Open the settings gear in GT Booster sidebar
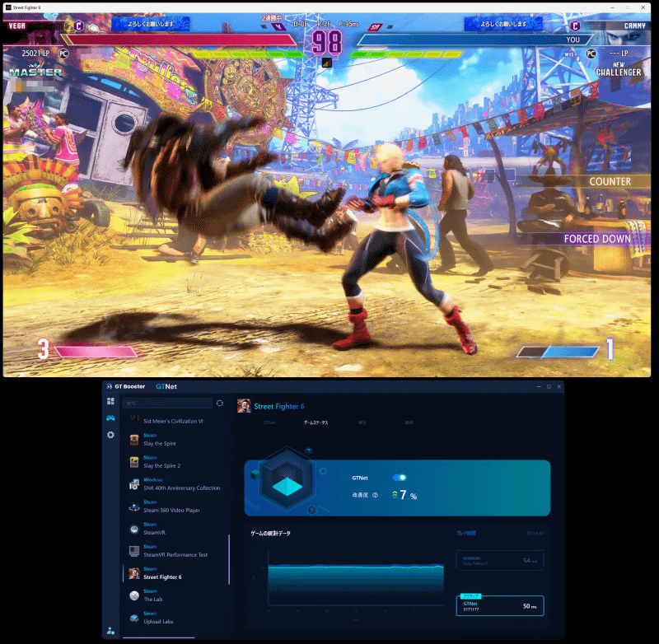The width and height of the screenshot is (659, 644). 110,435
